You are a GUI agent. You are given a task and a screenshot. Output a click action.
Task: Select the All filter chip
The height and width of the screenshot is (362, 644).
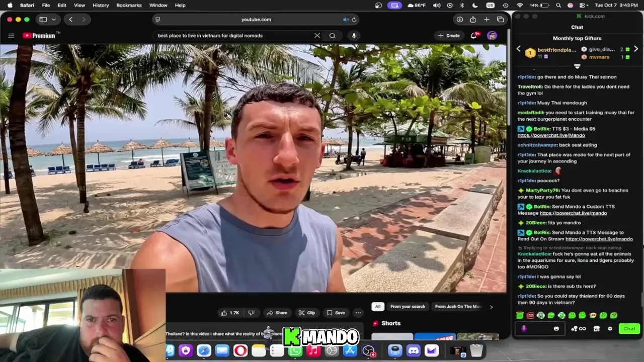coord(378,306)
